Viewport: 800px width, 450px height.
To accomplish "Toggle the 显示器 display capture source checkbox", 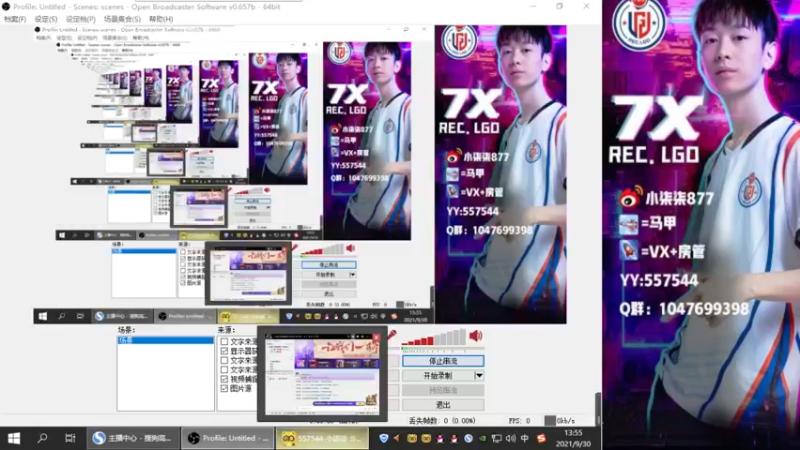I will [224, 351].
